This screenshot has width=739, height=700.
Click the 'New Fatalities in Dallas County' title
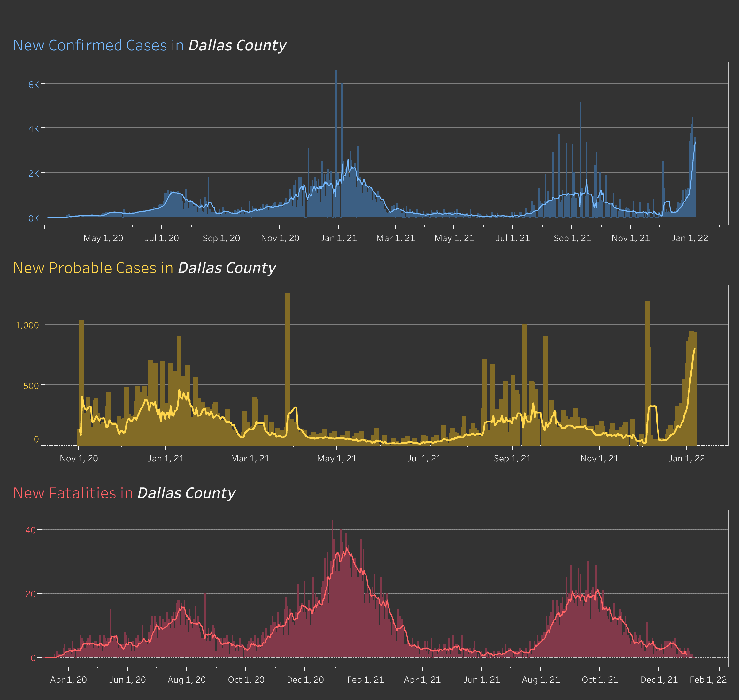(124, 493)
